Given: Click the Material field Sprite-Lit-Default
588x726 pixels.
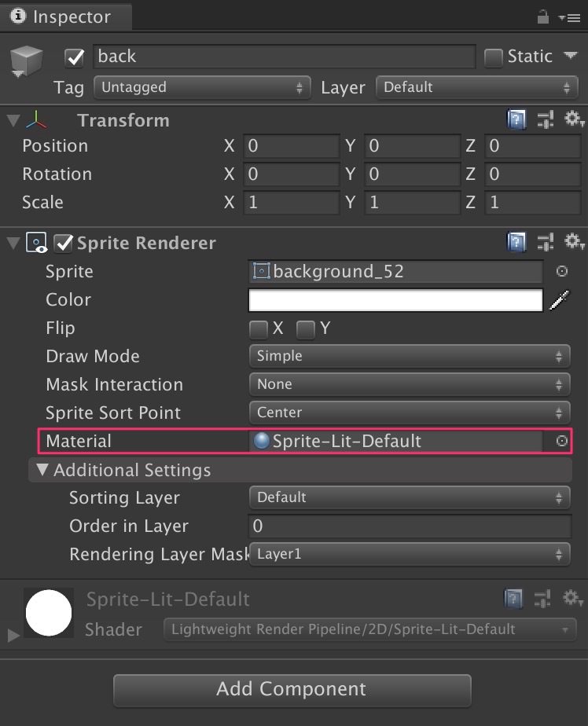Looking at the screenshot, I should 395,441.
